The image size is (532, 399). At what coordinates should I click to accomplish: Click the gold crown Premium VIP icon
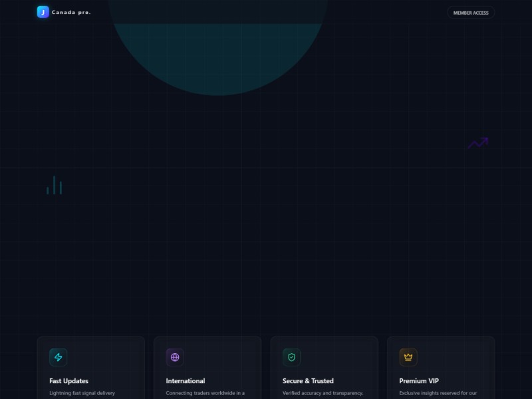(408, 357)
